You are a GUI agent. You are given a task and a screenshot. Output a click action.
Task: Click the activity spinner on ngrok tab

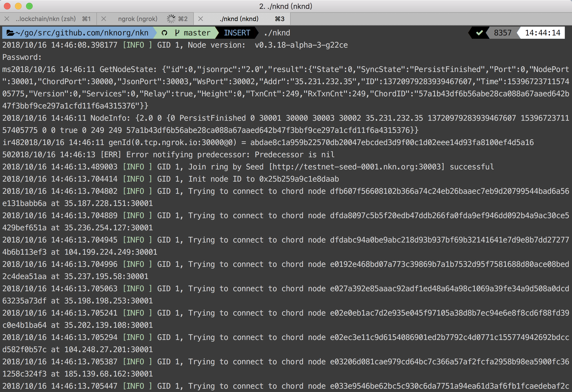pyautogui.click(x=171, y=19)
